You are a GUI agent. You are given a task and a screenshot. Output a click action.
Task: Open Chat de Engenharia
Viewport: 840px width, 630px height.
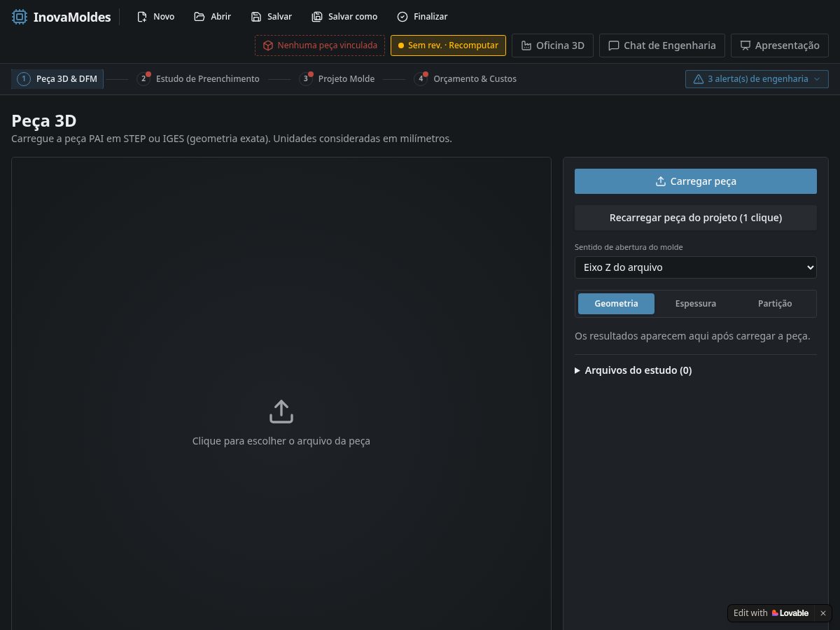pyautogui.click(x=662, y=45)
